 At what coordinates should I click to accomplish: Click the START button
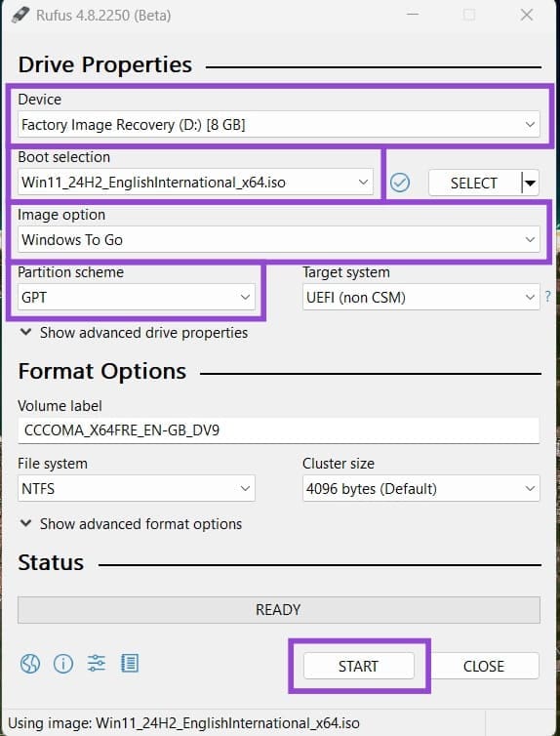click(x=359, y=666)
